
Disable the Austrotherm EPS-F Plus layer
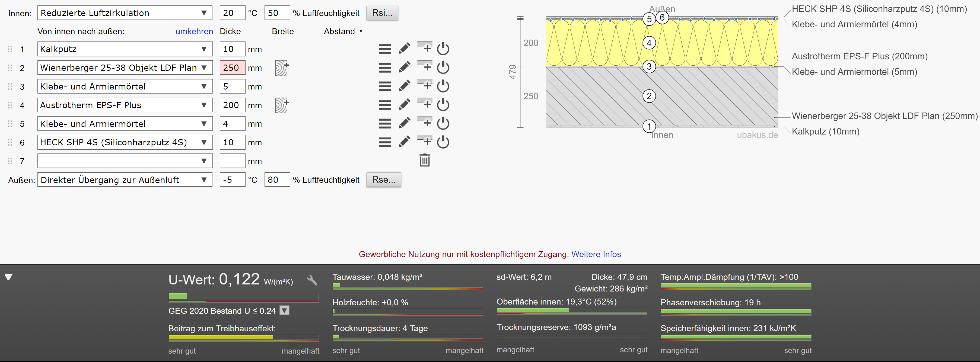(x=443, y=105)
